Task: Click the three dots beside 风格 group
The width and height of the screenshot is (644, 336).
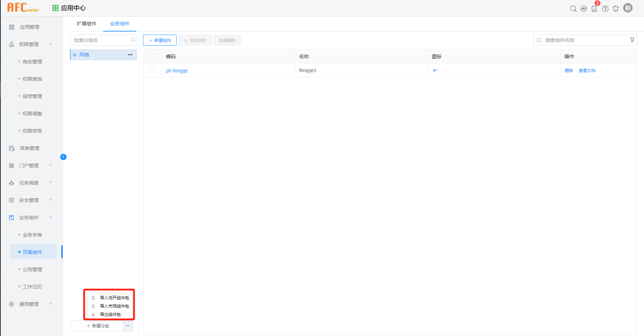Action: pos(130,55)
